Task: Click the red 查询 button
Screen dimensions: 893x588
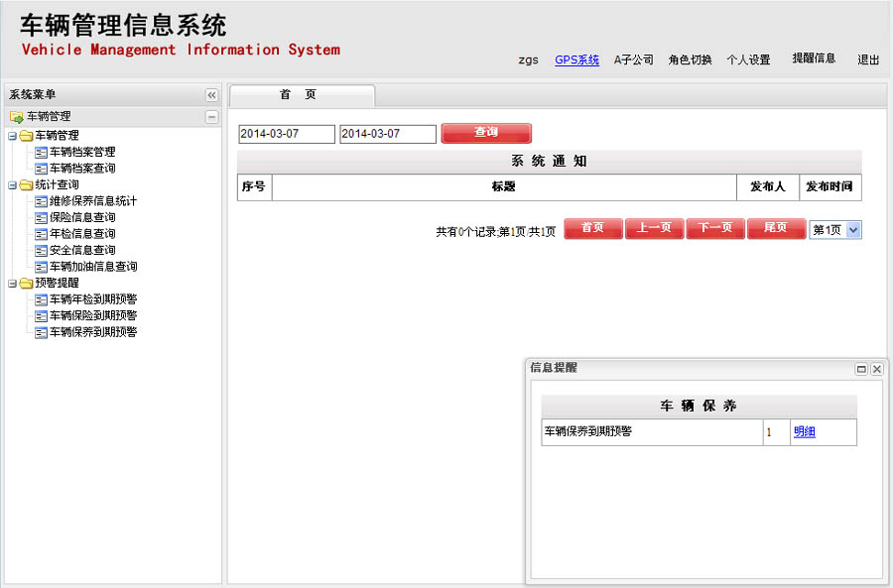Action: point(485,133)
